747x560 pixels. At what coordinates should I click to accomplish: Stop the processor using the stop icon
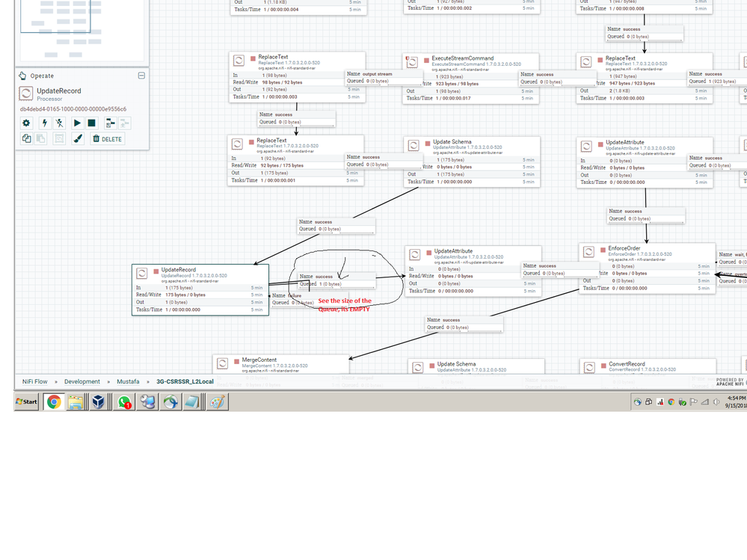click(x=90, y=123)
